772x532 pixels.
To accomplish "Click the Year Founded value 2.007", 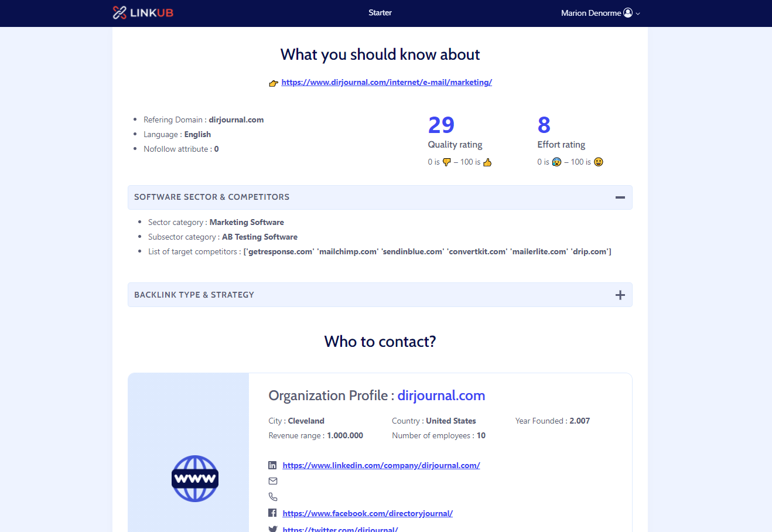I will (x=580, y=421).
